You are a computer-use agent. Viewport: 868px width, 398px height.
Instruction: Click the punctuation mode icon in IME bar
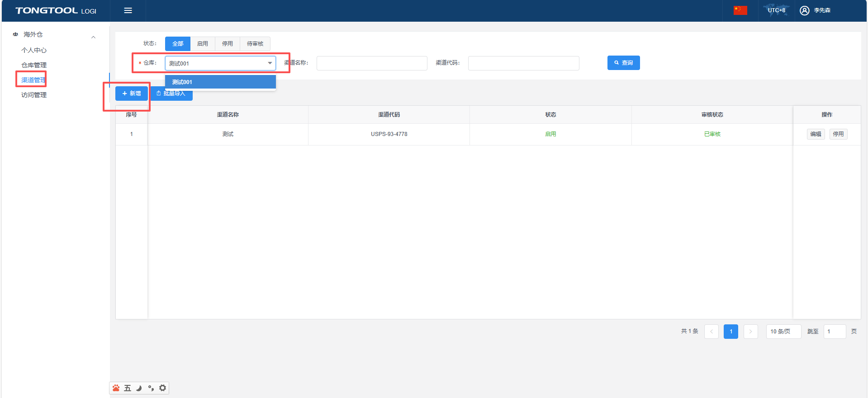click(151, 388)
